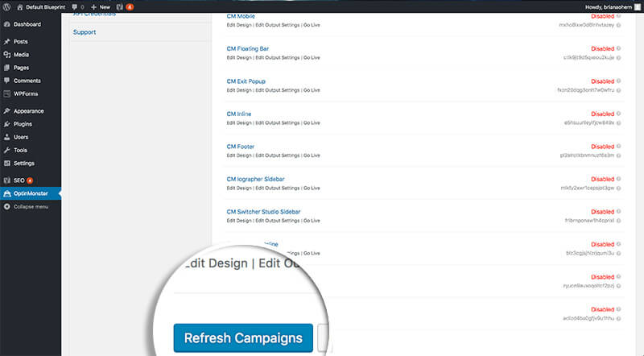
Task: Click Go Live under CM Floating Bar
Action: pyautogui.click(x=312, y=57)
